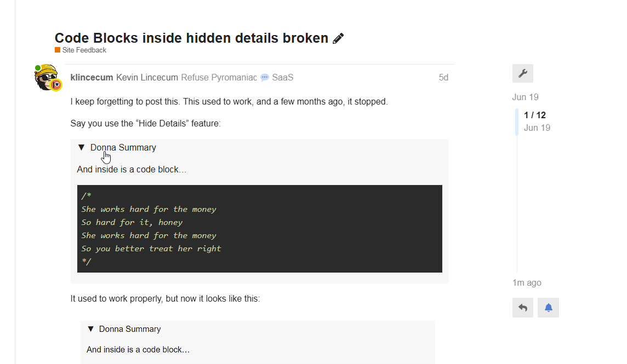Click the reply arrow button
The image size is (627, 364).
tap(523, 308)
